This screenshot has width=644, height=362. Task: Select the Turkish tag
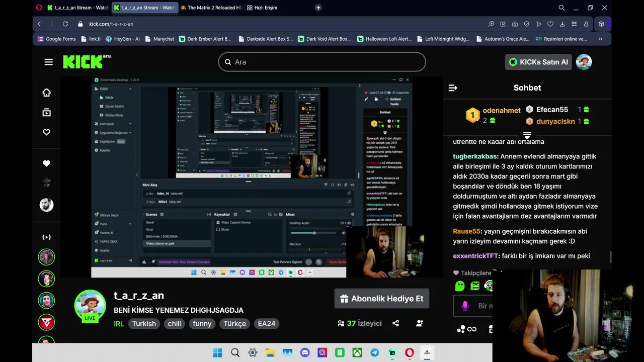coord(144,324)
